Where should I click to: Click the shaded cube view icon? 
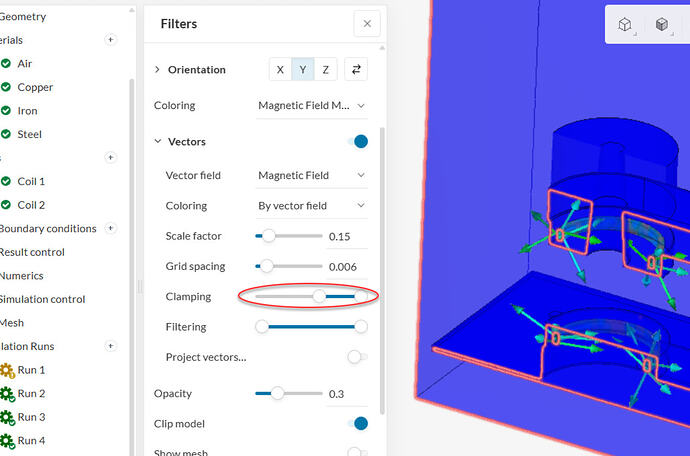(662, 24)
